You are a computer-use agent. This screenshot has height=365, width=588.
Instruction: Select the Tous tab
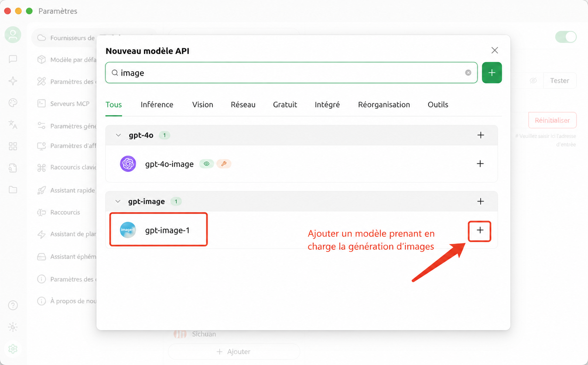[x=114, y=105]
